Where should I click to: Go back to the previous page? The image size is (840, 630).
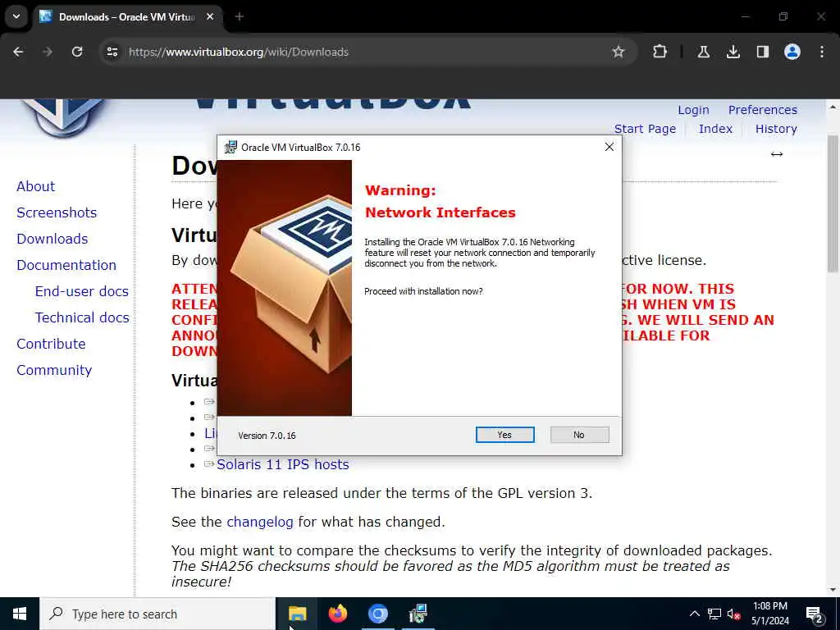pyautogui.click(x=18, y=52)
